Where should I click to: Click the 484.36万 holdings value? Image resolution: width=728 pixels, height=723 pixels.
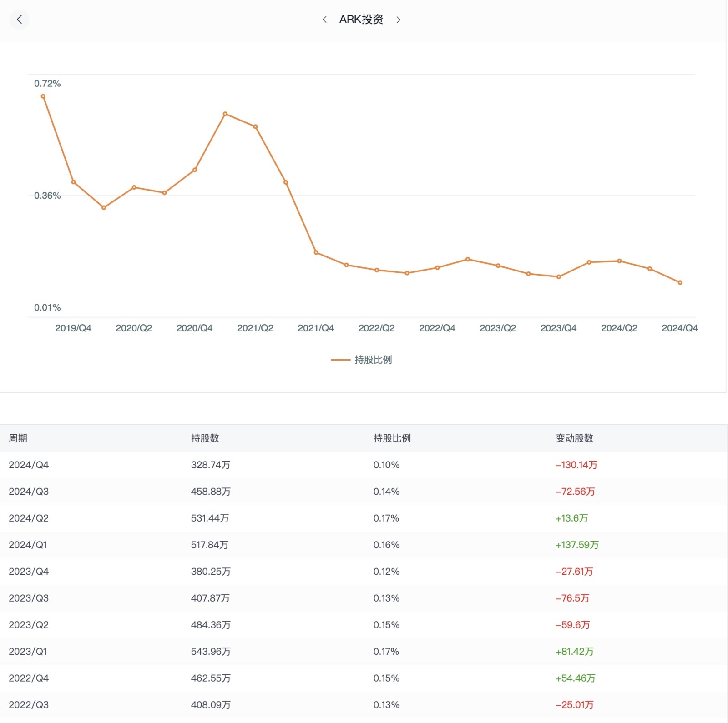pyautogui.click(x=211, y=625)
